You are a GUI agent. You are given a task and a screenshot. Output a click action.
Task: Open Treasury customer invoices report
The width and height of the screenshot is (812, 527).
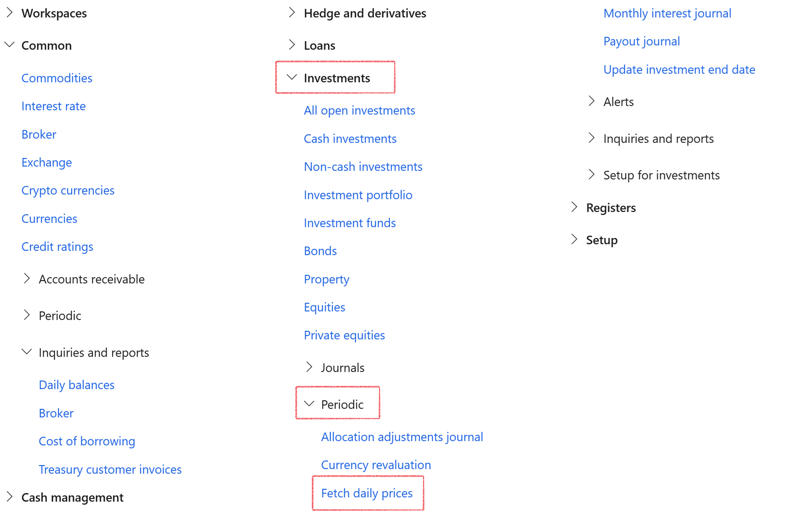point(110,469)
